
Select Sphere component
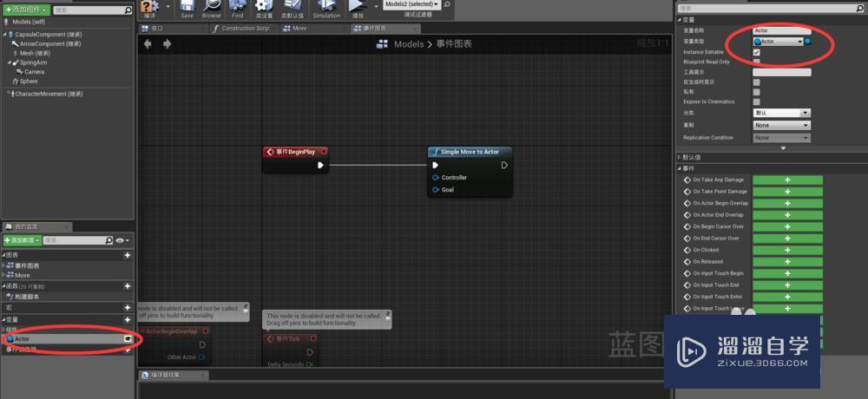[29, 82]
